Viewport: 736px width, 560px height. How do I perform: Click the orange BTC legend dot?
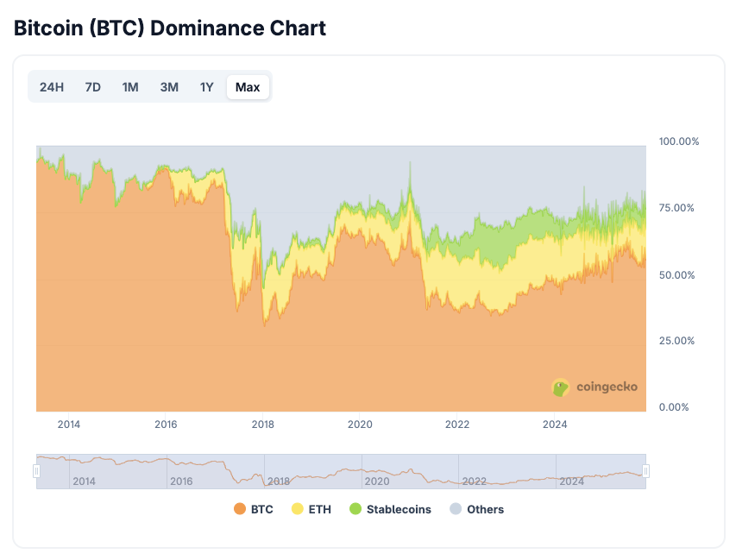(240, 510)
